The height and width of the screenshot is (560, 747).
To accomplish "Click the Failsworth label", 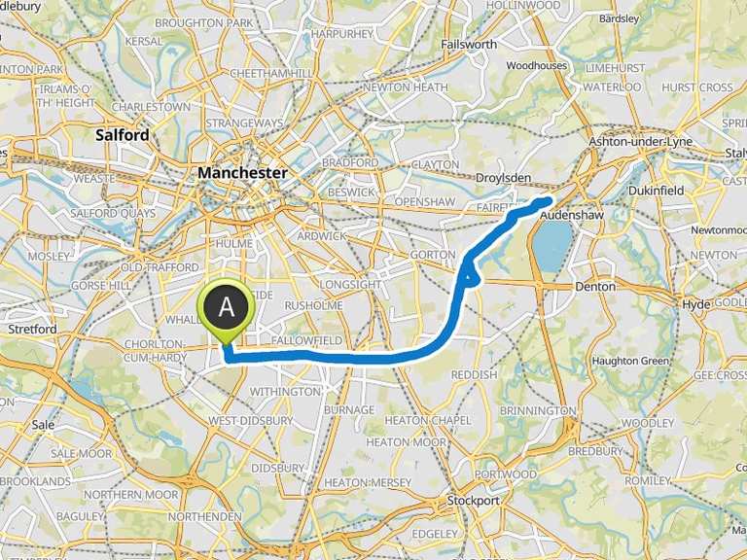I will [x=468, y=45].
